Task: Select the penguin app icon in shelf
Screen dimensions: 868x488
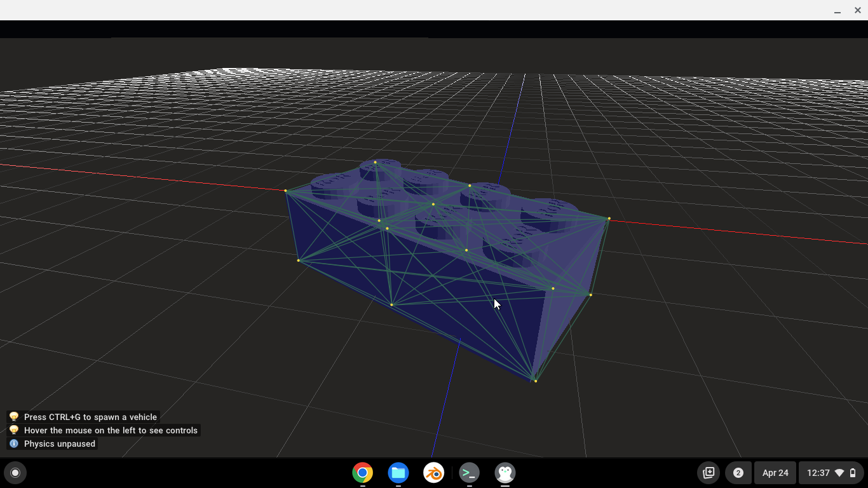Action: 505,473
